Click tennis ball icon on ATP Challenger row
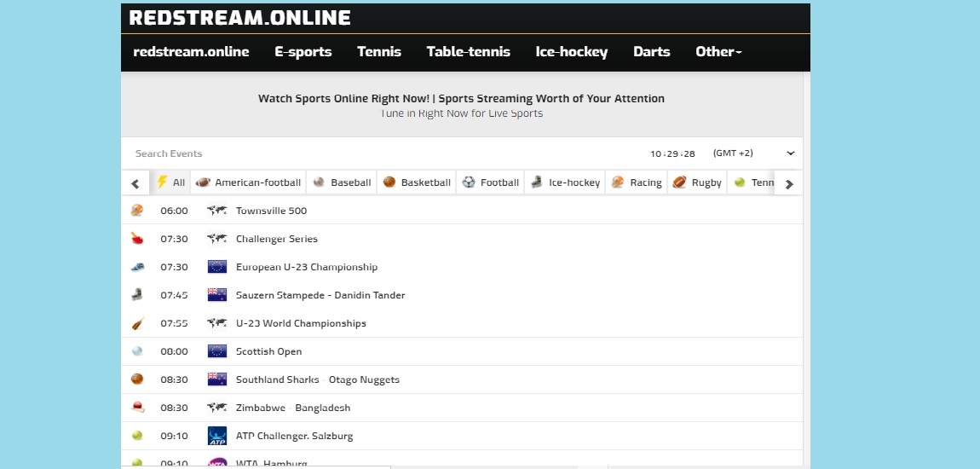This screenshot has width=980, height=469. coord(137,435)
